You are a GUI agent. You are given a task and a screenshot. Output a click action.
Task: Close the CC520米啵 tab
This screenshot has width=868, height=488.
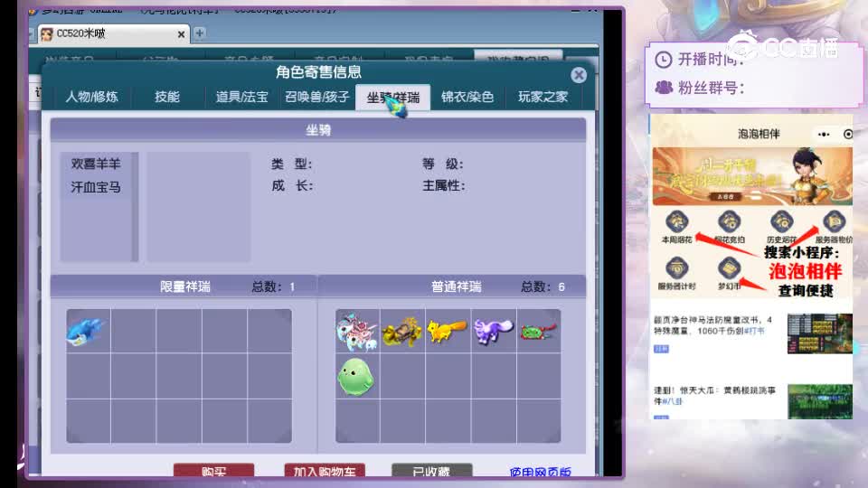click(x=181, y=34)
